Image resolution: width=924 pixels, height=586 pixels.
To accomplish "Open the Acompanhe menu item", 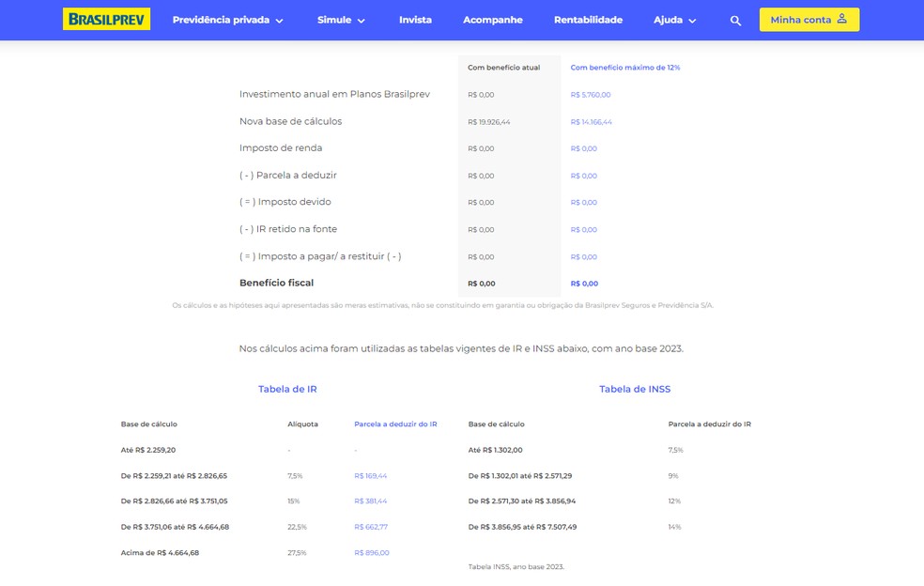I will 493,20.
